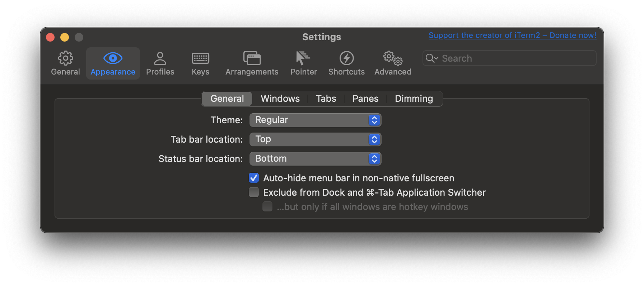Open the Advanced double-gear icon
The height and width of the screenshot is (286, 644).
pos(393,58)
